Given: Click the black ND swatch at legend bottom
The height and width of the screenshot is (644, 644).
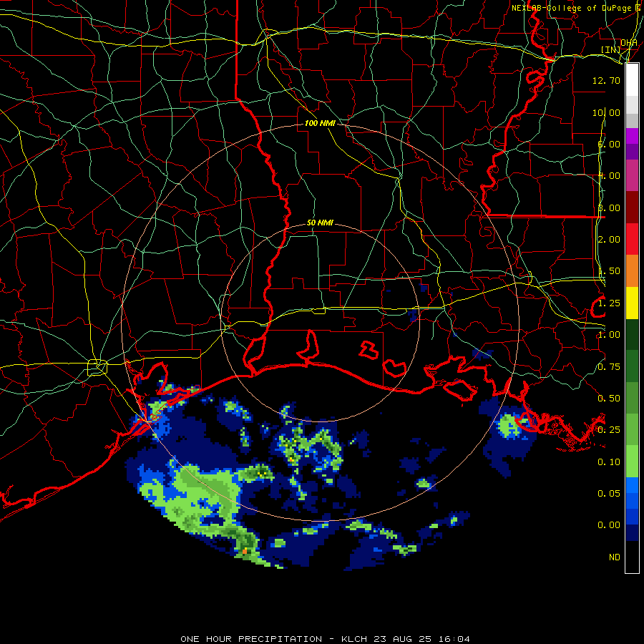Looking at the screenshot, I should tap(632, 557).
